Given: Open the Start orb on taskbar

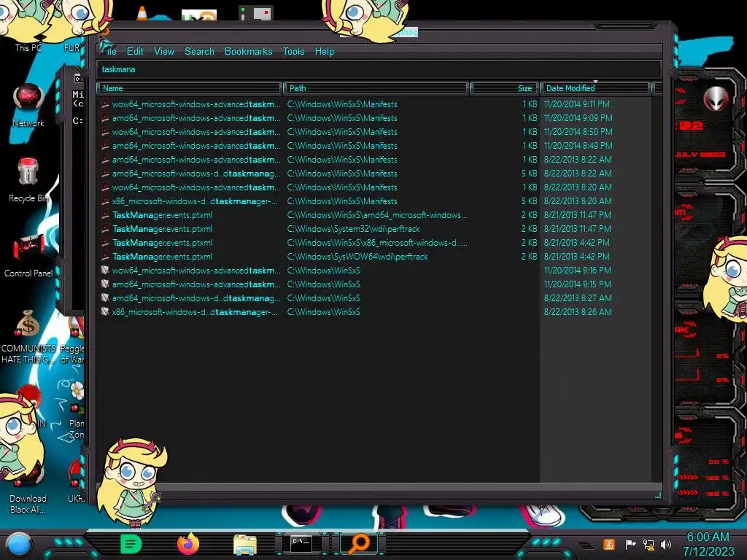Looking at the screenshot, I should (x=18, y=544).
